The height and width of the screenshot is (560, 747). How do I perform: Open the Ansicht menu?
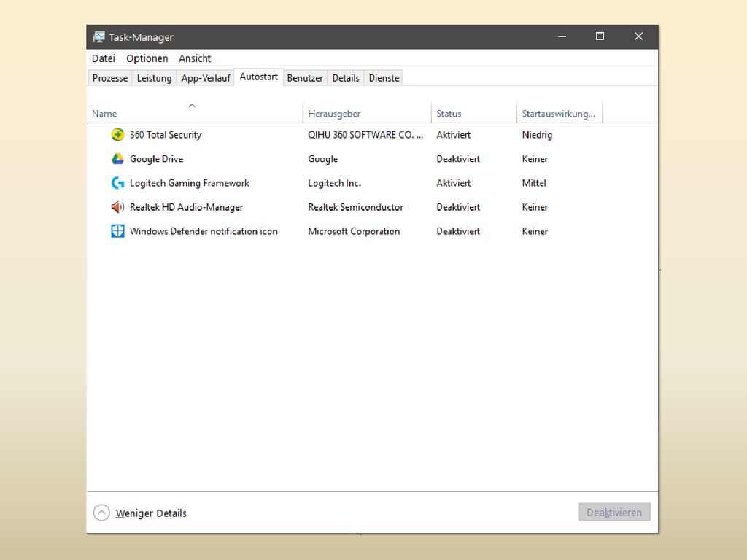click(195, 58)
